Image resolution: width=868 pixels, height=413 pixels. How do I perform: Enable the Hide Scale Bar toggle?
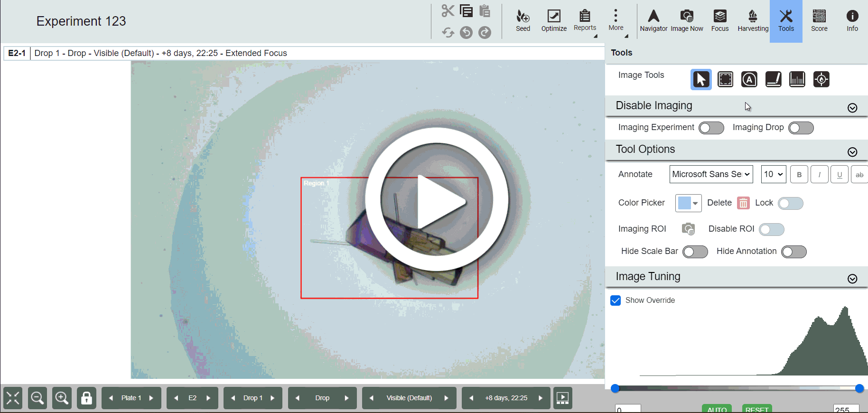(x=695, y=252)
